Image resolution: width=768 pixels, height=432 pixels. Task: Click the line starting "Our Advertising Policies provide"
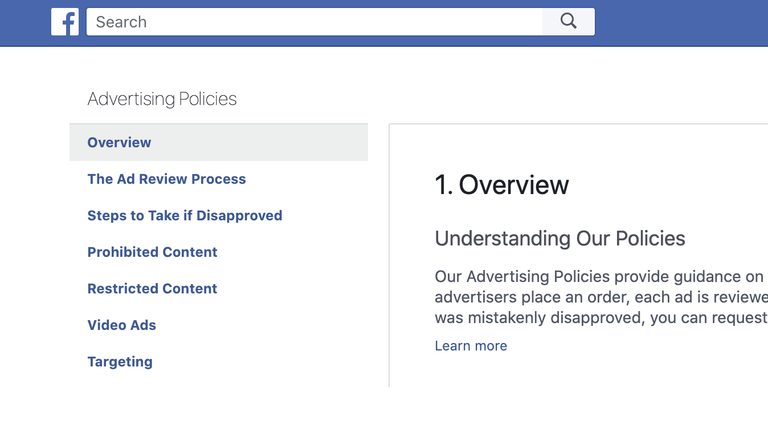pos(599,276)
